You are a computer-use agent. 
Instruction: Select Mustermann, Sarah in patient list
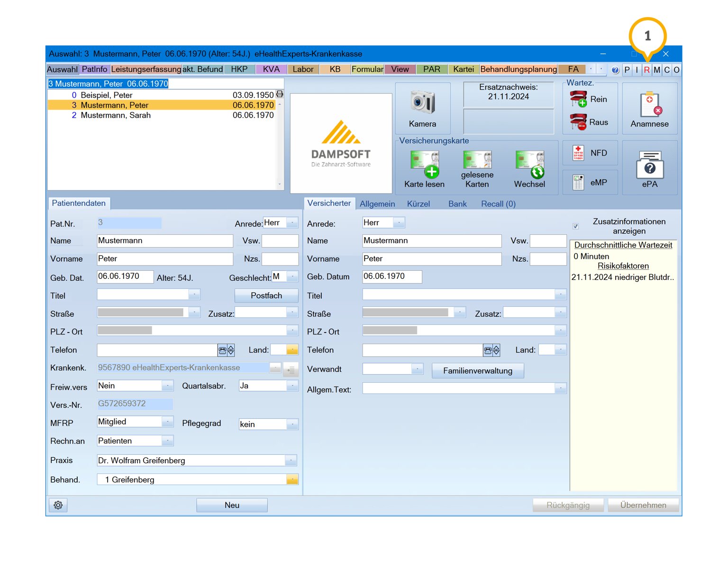tap(161, 115)
